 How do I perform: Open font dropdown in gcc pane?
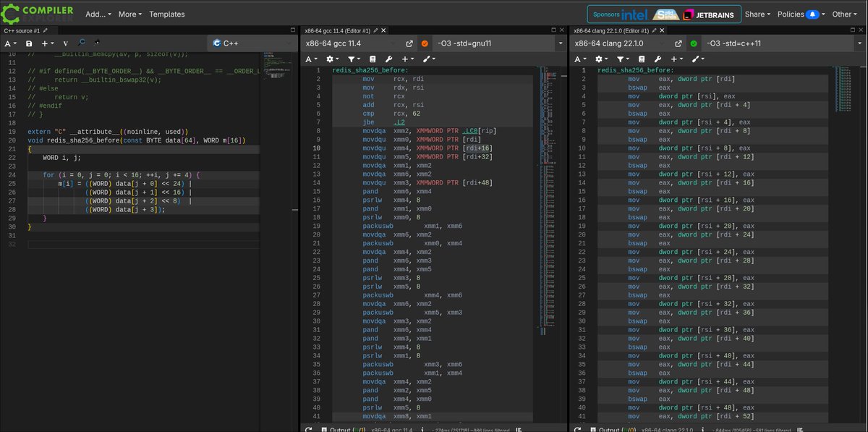[310, 59]
